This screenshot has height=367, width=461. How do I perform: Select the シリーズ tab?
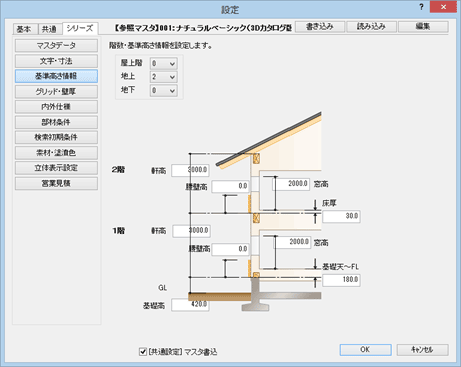click(x=80, y=28)
